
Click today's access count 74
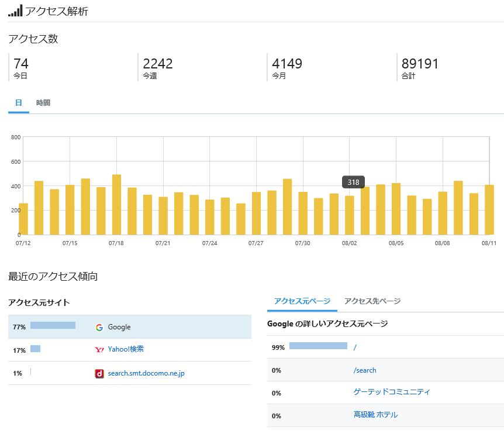[x=21, y=64]
